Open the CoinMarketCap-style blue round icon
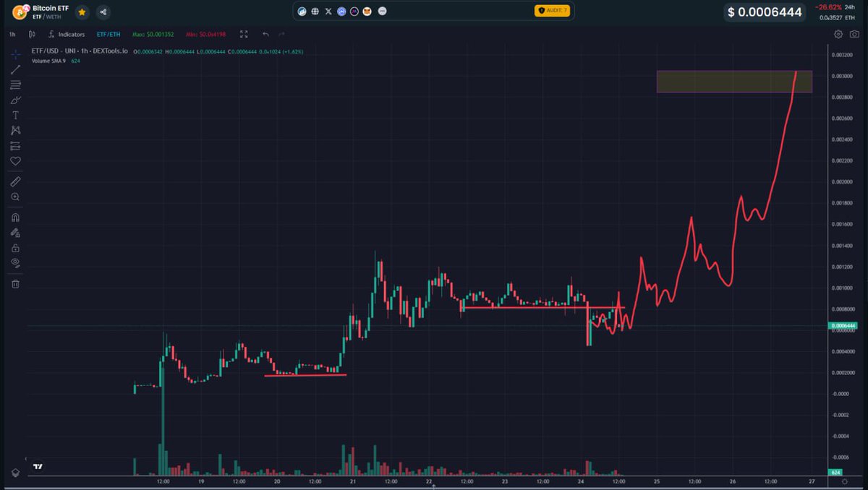Screen dimensions: 868x490 click(341, 11)
